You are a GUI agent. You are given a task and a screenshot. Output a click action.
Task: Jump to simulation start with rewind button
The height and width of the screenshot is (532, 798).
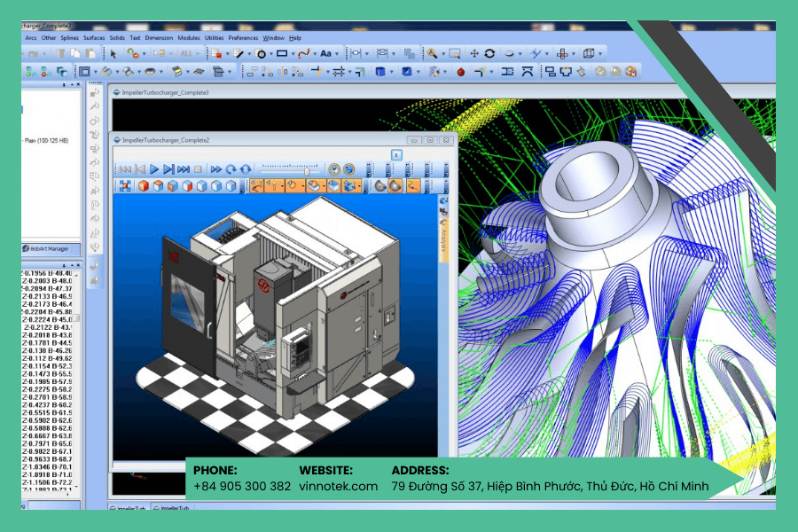point(125,169)
